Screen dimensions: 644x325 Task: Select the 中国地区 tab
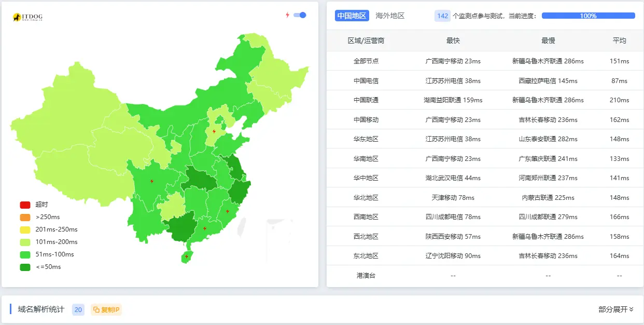coord(351,16)
